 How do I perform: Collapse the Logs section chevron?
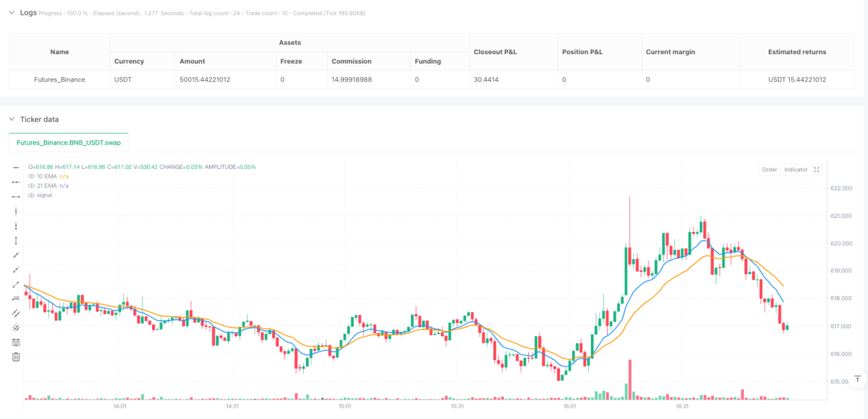coord(11,12)
